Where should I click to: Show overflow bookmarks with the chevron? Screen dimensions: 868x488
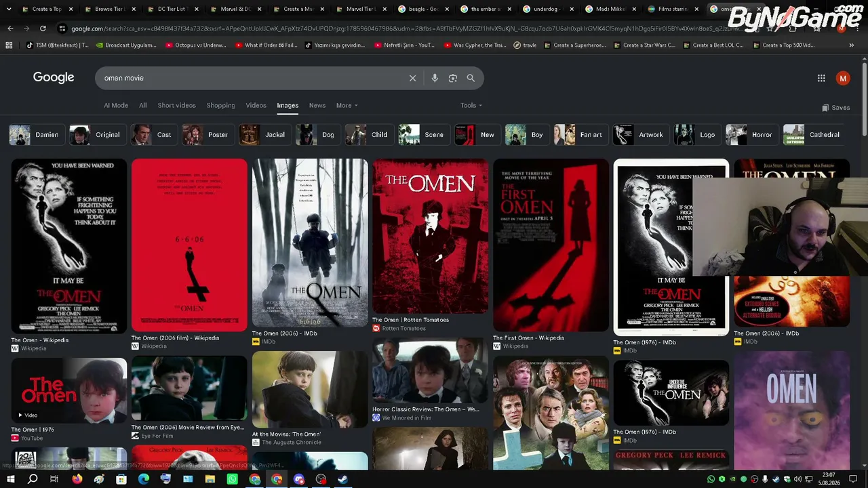point(852,45)
